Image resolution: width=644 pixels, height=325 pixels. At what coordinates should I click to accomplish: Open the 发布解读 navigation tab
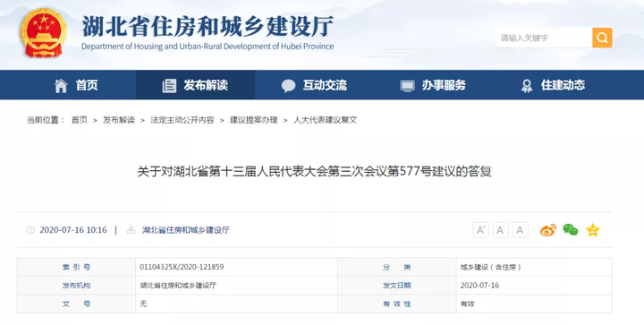(196, 85)
